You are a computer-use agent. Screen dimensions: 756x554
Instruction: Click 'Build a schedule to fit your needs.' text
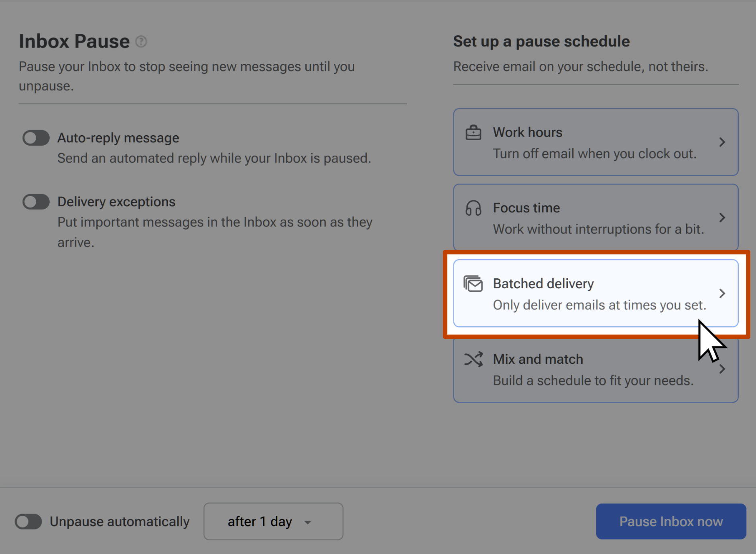coord(593,381)
